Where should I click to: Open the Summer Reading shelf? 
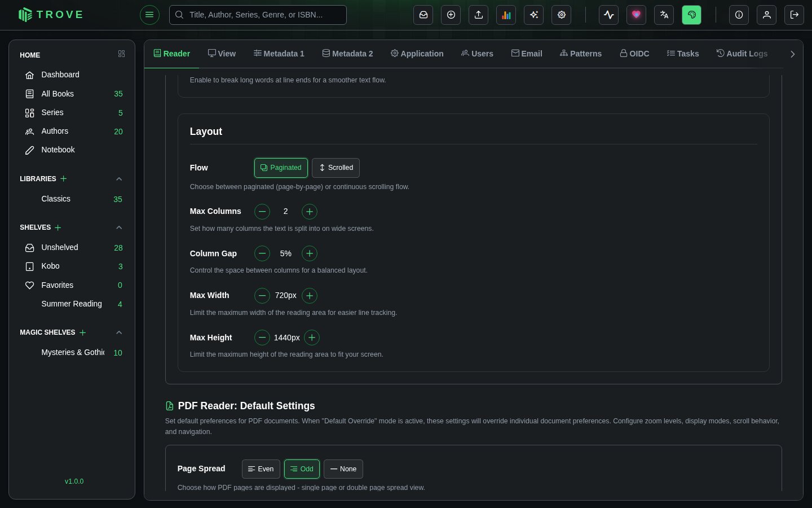pos(72,304)
